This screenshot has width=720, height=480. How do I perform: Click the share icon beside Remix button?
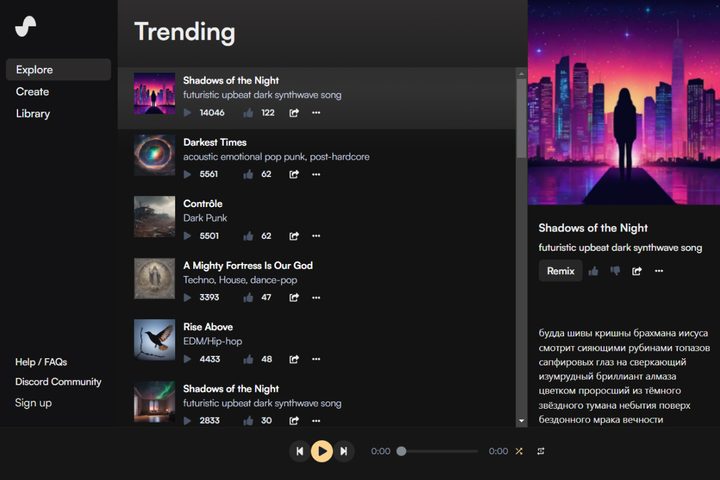(x=637, y=271)
